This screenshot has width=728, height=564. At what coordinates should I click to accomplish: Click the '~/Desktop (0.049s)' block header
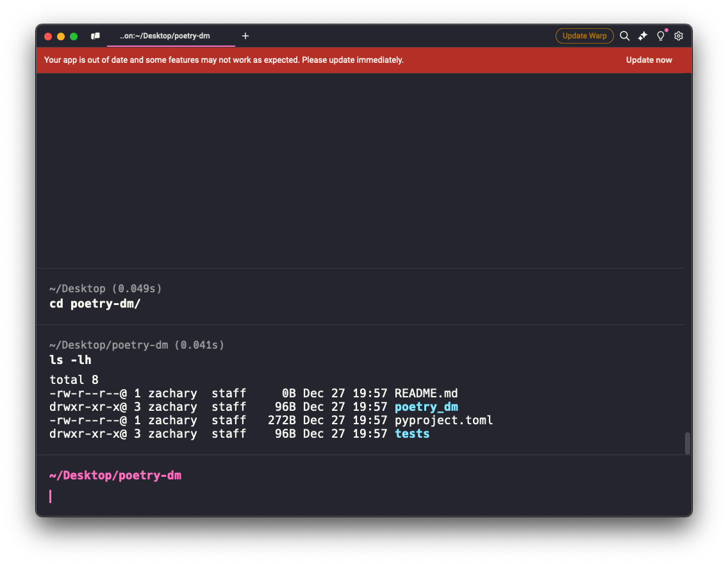105,289
